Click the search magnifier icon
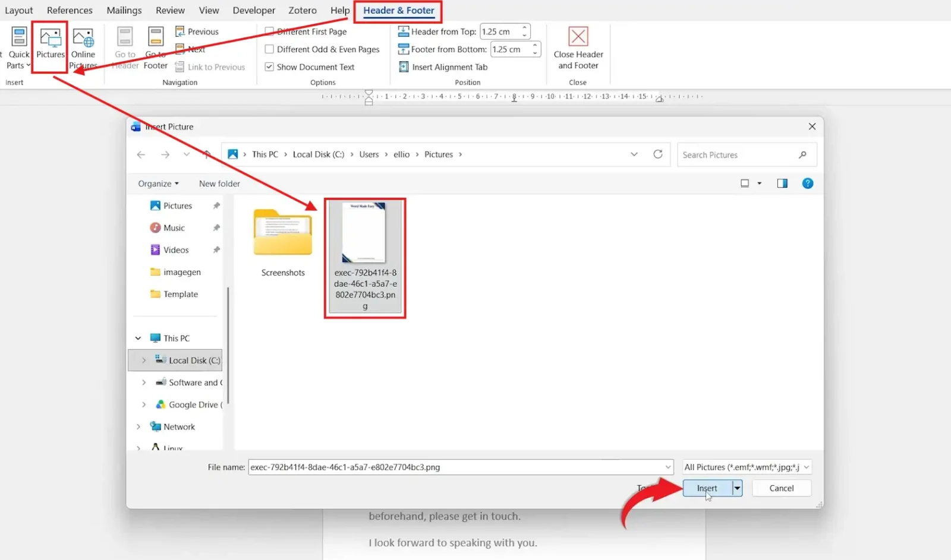 (802, 154)
